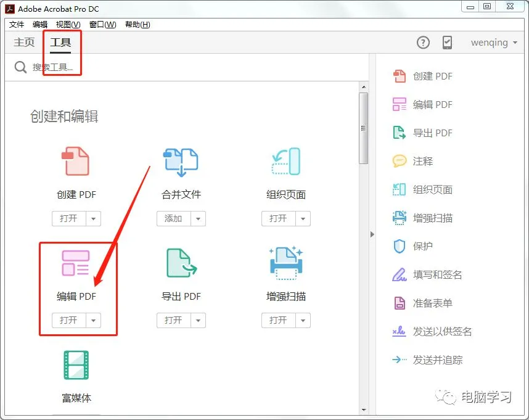Open 发送以供签名 in the right sidebar
The width and height of the screenshot is (529, 420).
pyautogui.click(x=432, y=331)
